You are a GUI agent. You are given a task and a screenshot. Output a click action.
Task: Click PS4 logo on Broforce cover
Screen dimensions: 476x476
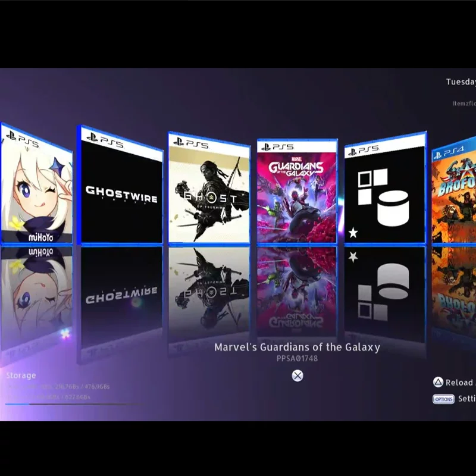coord(449,152)
